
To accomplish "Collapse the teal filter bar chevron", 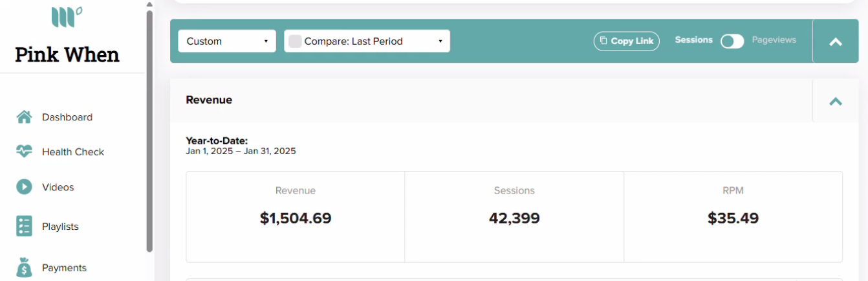I will point(836,41).
